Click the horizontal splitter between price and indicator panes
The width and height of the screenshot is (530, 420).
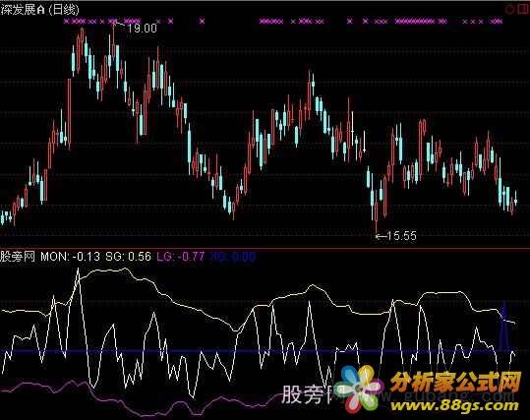point(265,248)
